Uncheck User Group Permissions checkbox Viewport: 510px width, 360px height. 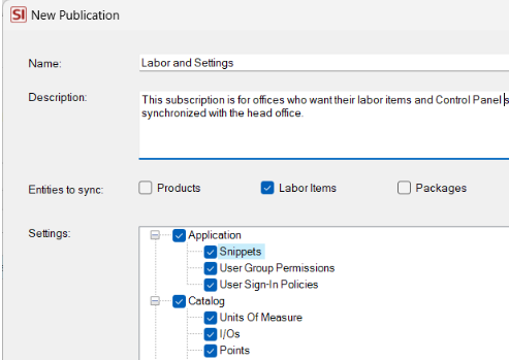210,268
